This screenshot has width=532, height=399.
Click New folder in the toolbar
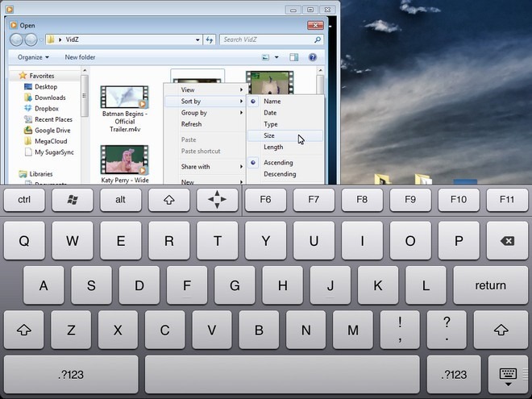(x=80, y=57)
